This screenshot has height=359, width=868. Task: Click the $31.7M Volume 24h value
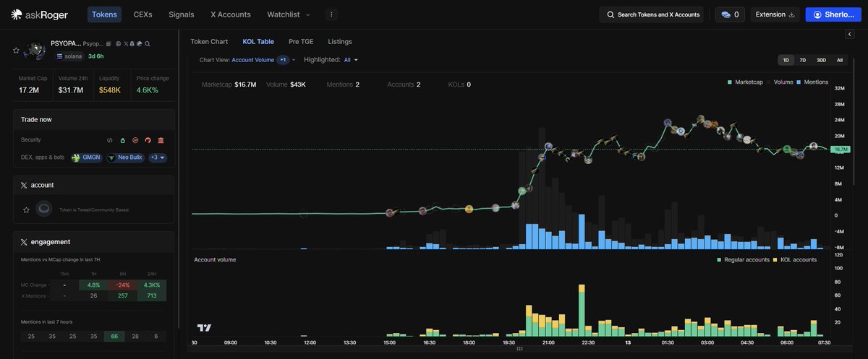(71, 90)
